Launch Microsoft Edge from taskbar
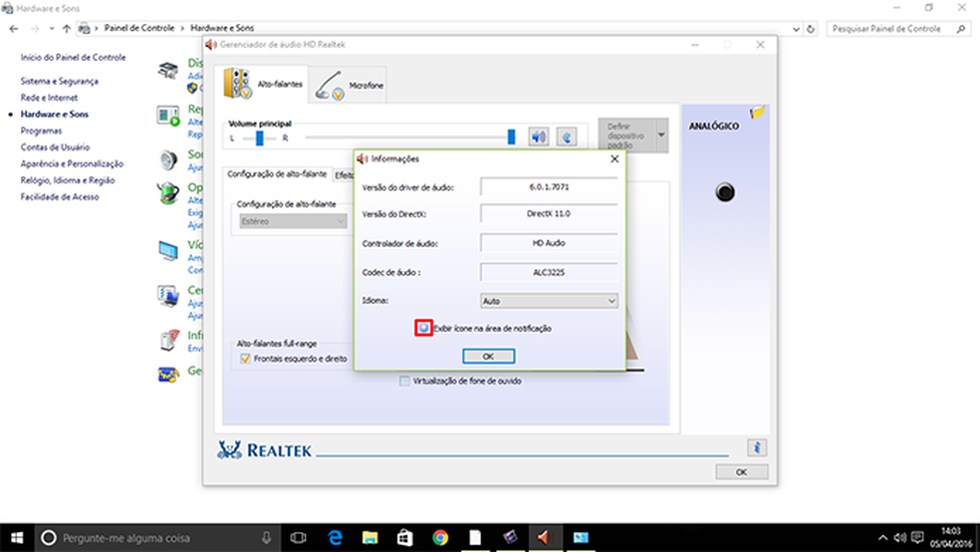 point(335,538)
